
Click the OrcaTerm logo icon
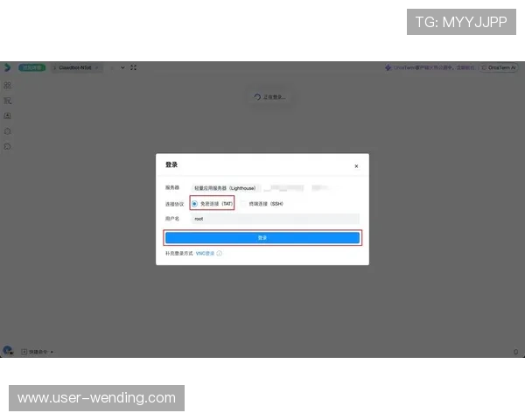pos(8,66)
